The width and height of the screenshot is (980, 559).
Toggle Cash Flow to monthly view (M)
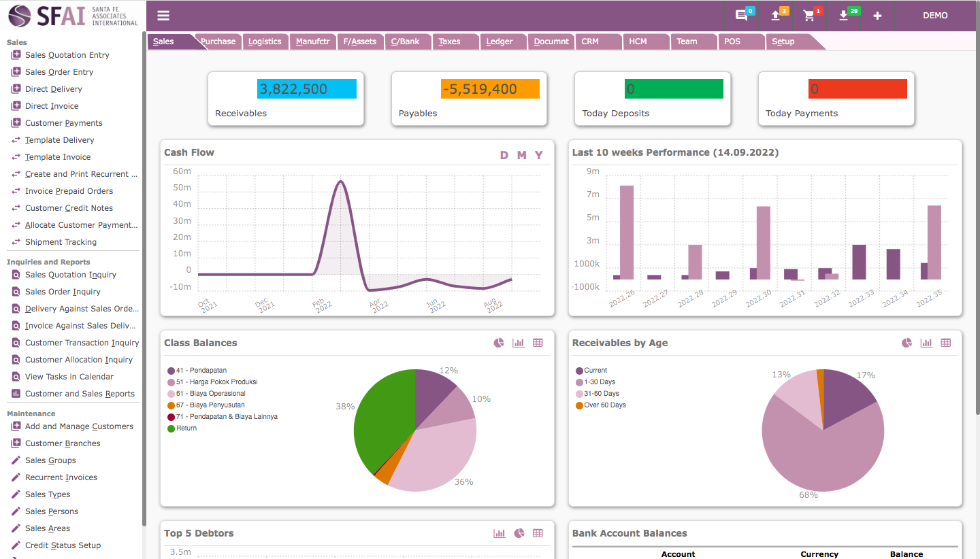tap(521, 155)
